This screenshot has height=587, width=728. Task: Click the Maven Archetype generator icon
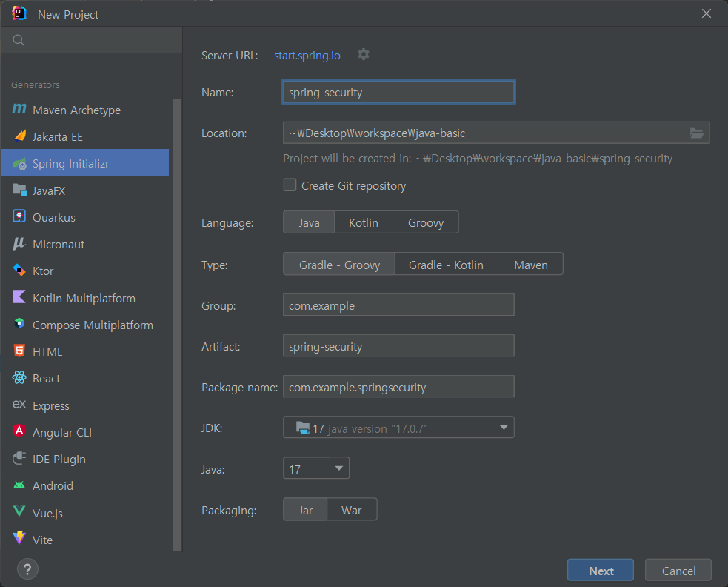point(19,109)
